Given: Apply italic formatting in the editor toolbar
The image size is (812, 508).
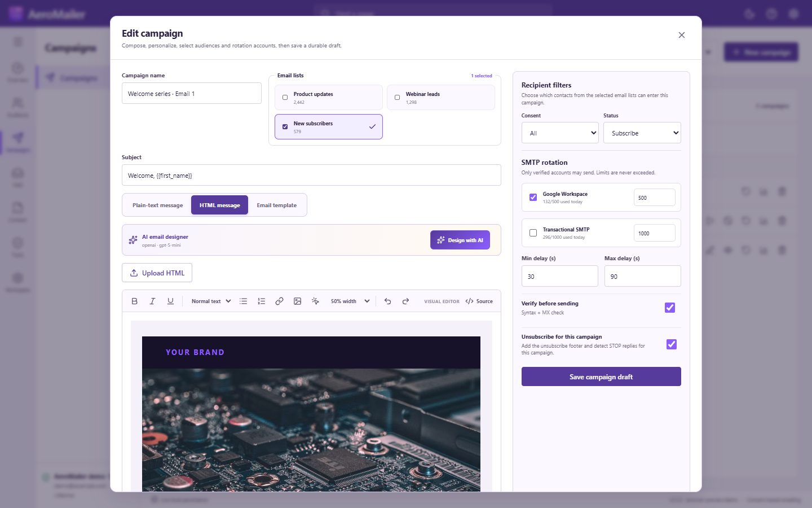Looking at the screenshot, I should coord(152,301).
